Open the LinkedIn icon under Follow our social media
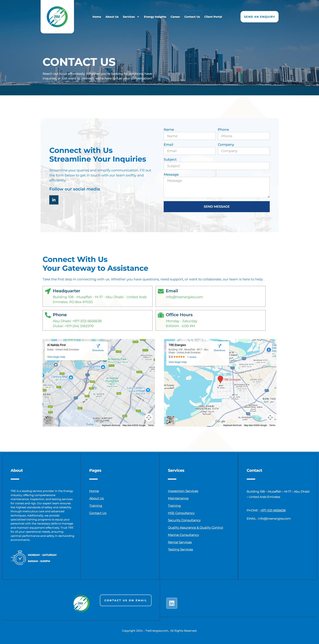 click(54, 200)
